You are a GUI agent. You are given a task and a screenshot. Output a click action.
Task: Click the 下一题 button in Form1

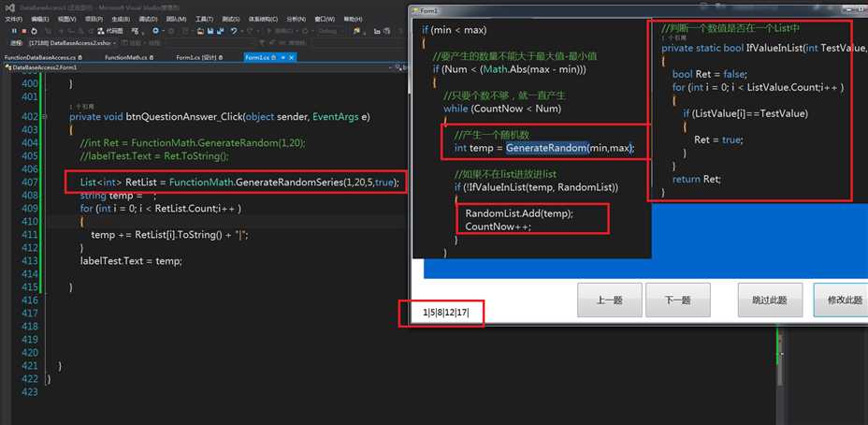677,300
